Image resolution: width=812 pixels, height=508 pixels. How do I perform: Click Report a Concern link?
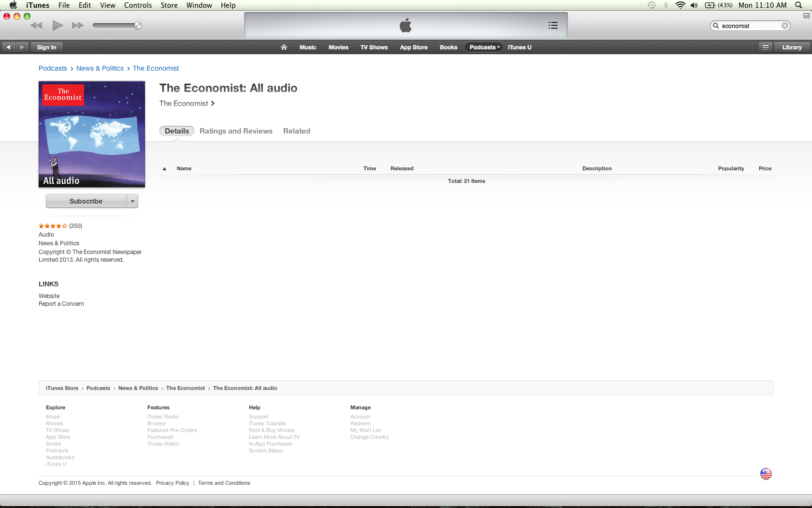[61, 304]
